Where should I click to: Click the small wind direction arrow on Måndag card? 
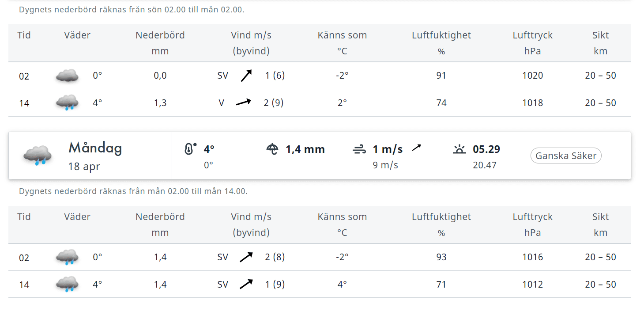417,148
